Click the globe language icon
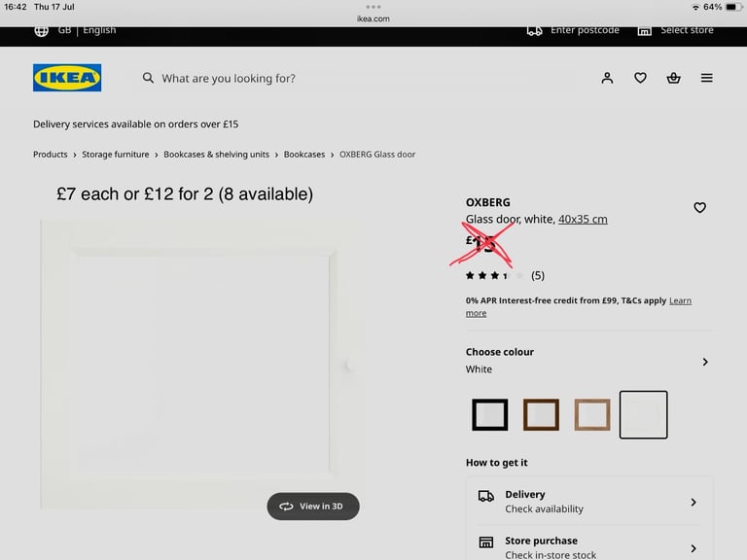747x560 pixels. [42, 30]
